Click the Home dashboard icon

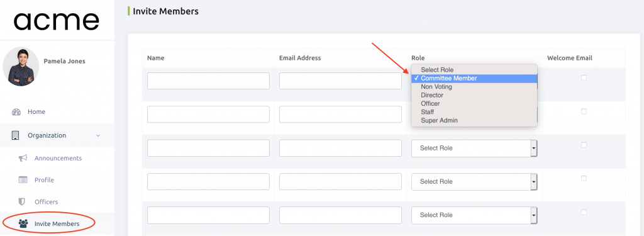tap(16, 112)
